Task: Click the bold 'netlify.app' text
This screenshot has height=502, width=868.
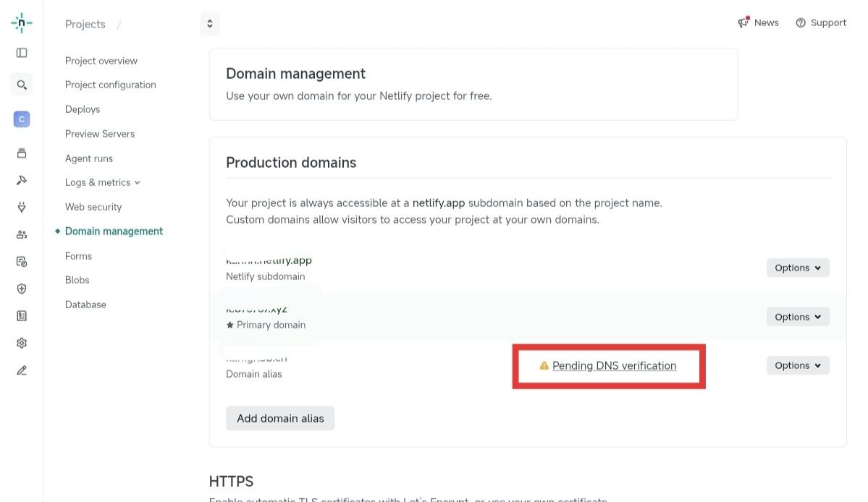Action: (439, 203)
